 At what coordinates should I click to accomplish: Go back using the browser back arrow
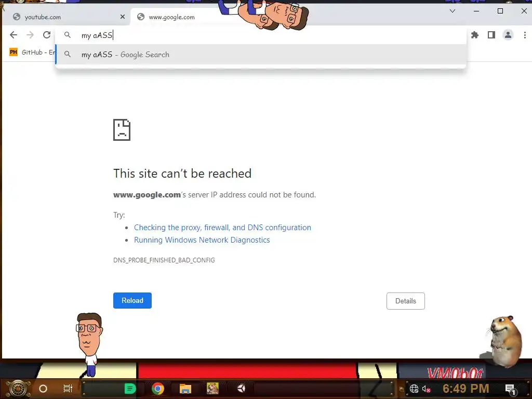pyautogui.click(x=14, y=35)
